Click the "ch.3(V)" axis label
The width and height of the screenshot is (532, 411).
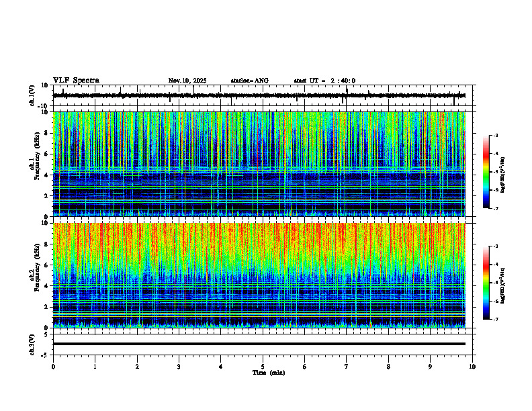pyautogui.click(x=32, y=345)
